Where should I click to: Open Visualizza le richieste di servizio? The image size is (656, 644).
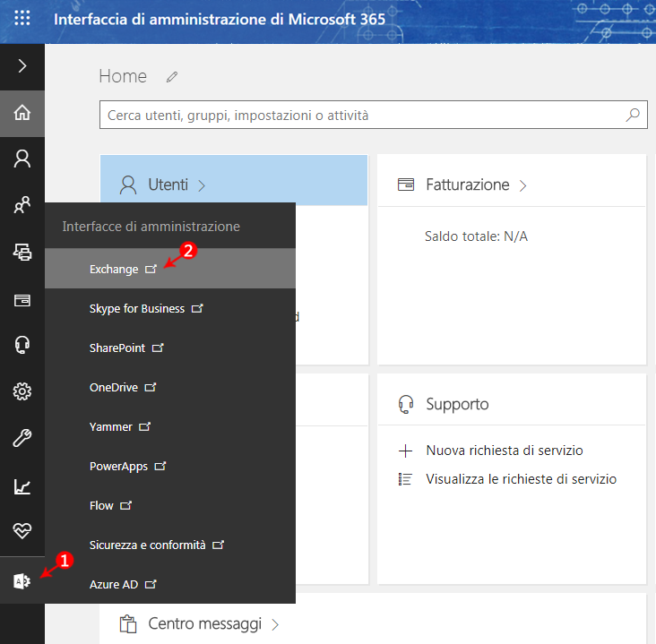click(x=522, y=479)
